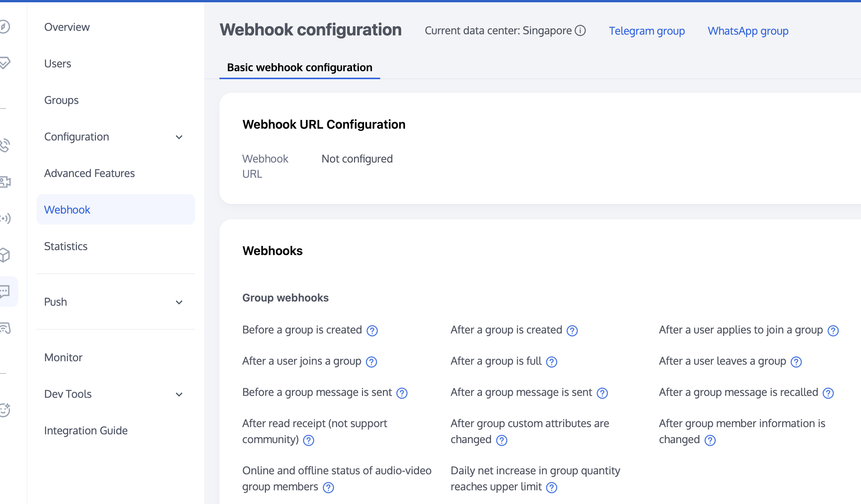Open the Integration Guide page
This screenshot has width=861, height=504.
86,431
